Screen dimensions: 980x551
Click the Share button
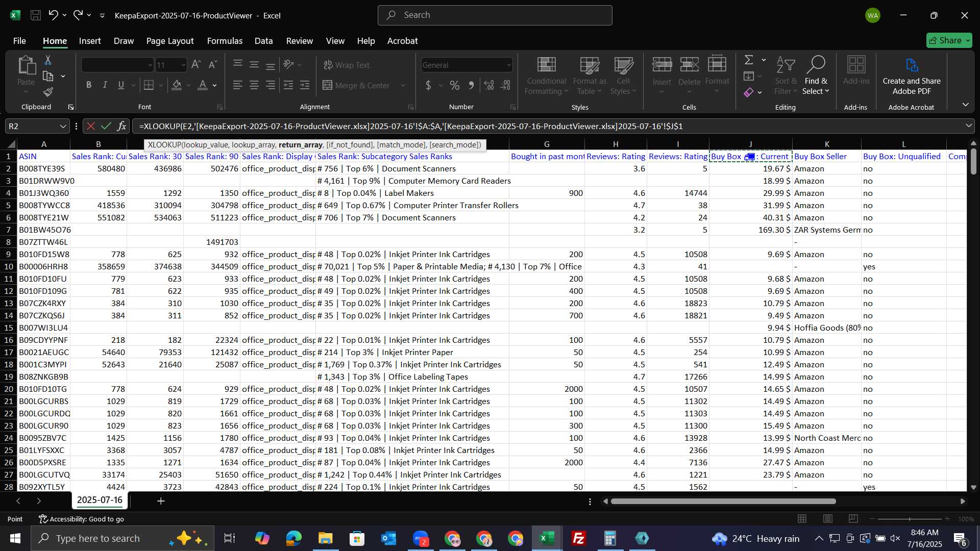click(x=949, y=40)
